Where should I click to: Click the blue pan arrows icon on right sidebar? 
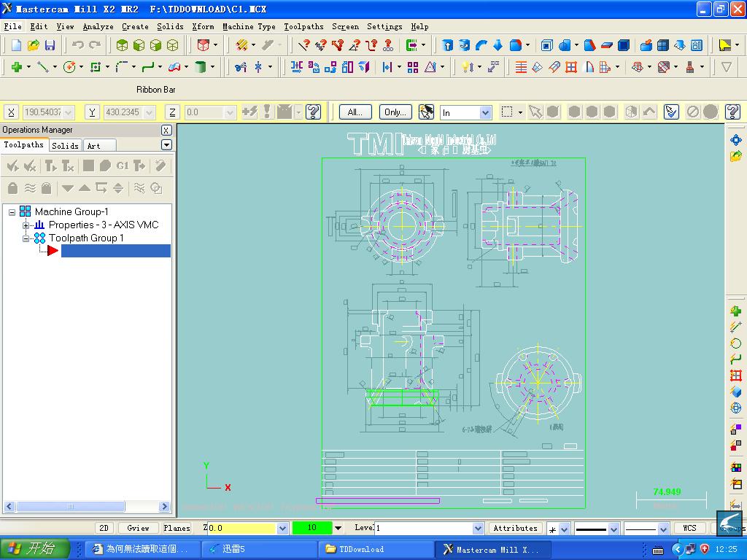(735, 139)
